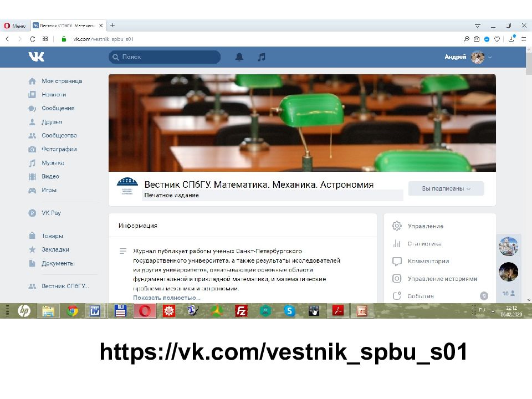532x399 pixels.
Task: Click the VK logo in the header
Action: point(37,57)
